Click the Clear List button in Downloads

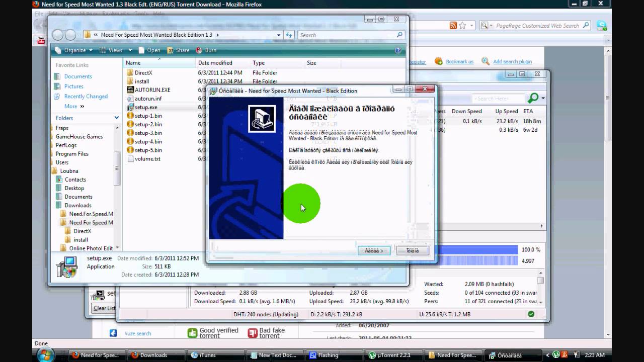[x=104, y=308]
